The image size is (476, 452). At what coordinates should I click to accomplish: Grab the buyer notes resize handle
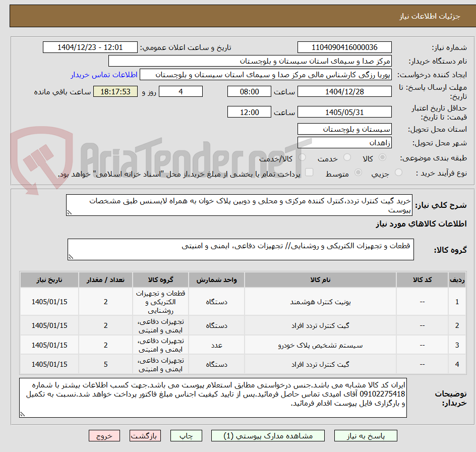(22, 414)
